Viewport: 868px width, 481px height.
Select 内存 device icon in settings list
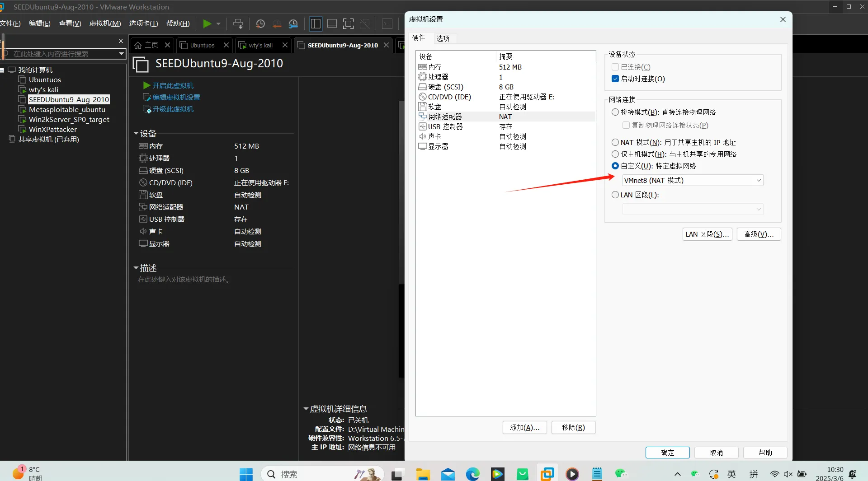coord(423,67)
